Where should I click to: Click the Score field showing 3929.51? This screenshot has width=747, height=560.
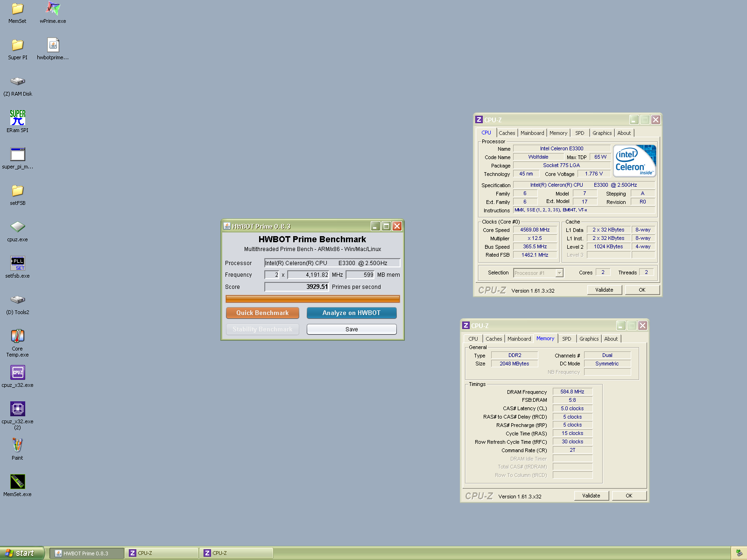(x=297, y=287)
